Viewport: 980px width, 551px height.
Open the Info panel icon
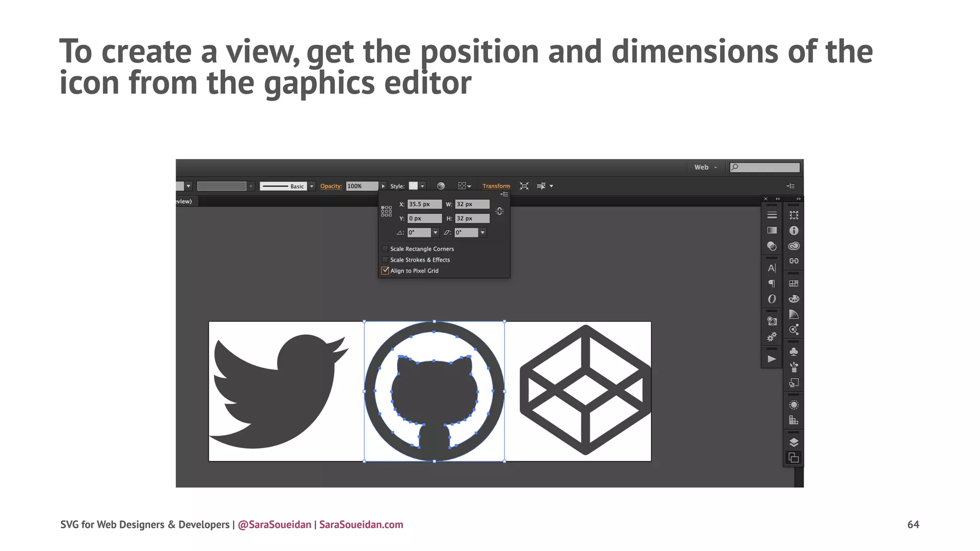(x=793, y=231)
